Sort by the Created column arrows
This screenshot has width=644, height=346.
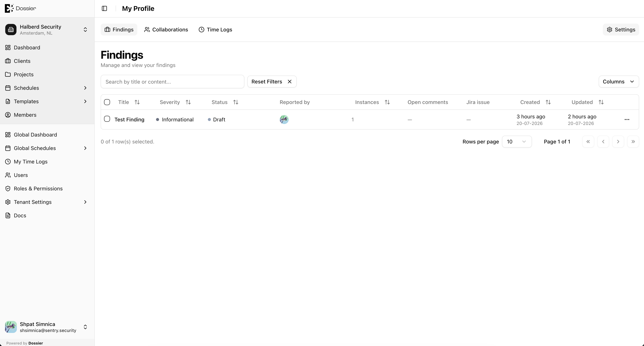point(548,102)
